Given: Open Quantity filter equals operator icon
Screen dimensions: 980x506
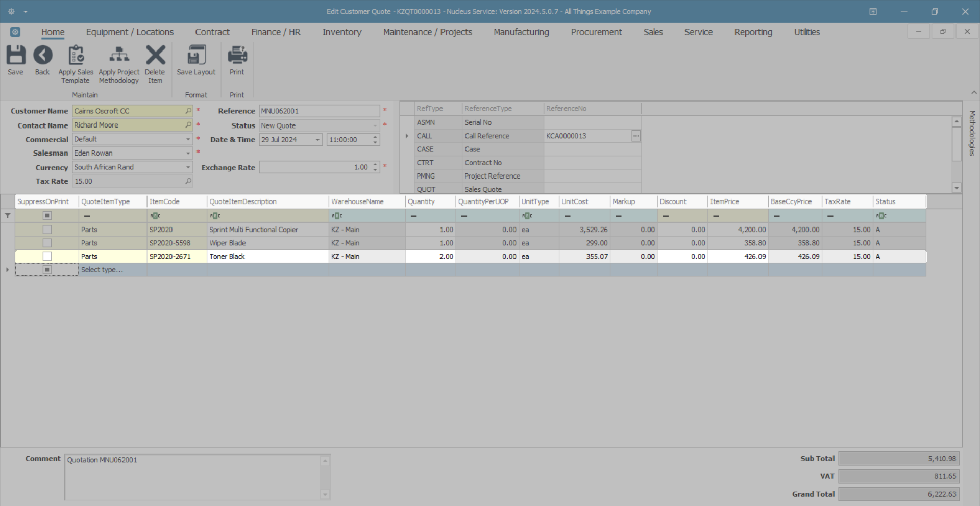Looking at the screenshot, I should [413, 216].
